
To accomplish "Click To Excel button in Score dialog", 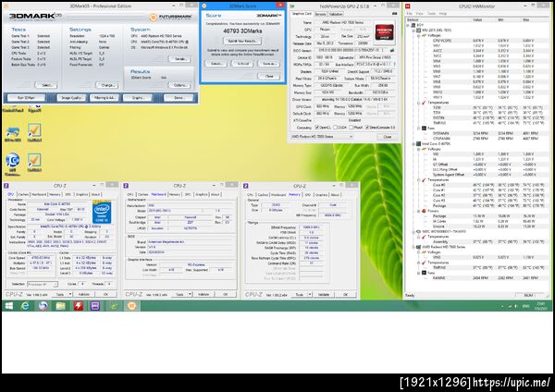I will [242, 64].
